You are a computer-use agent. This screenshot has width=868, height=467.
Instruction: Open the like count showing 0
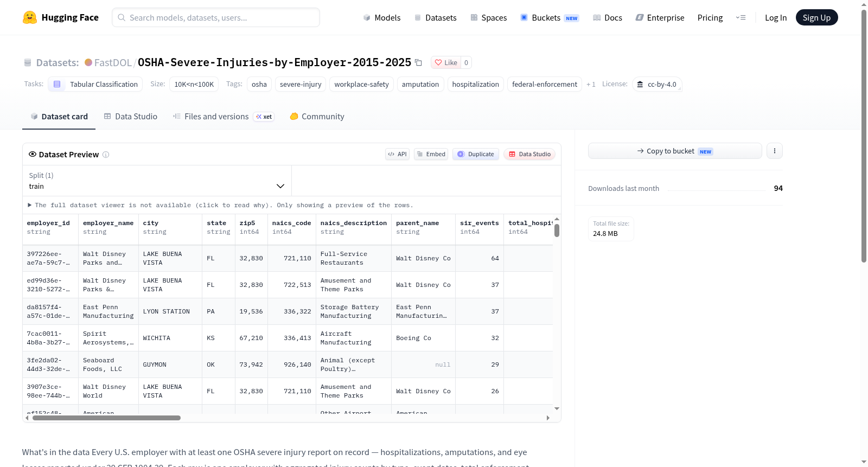point(466,62)
